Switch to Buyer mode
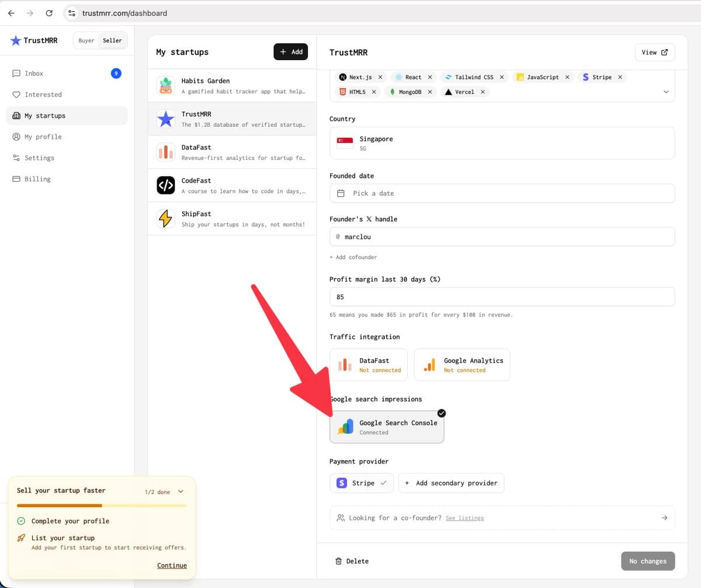This screenshot has height=588, width=701. [x=86, y=40]
